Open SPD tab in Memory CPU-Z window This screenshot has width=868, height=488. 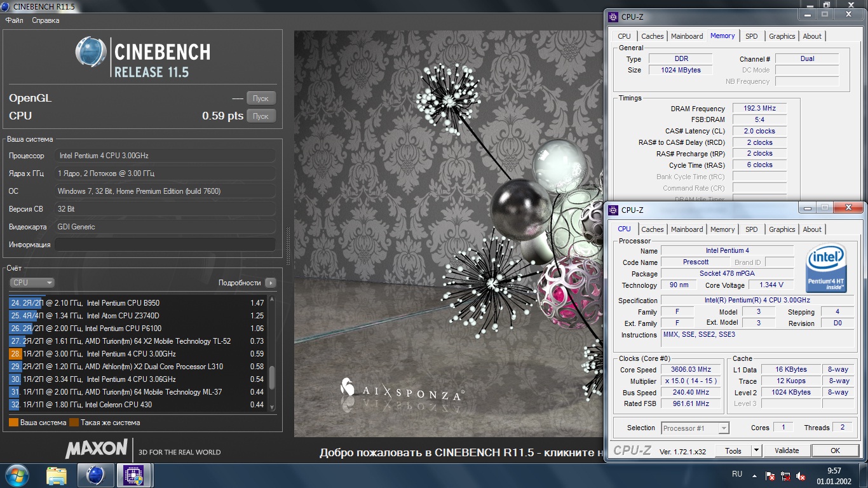pos(752,36)
